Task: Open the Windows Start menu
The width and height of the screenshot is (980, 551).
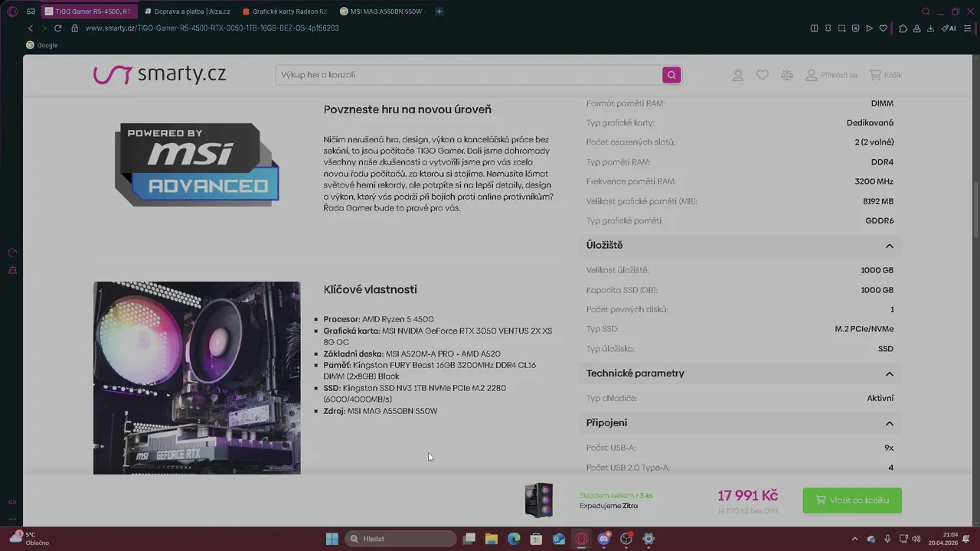Action: pos(332,539)
